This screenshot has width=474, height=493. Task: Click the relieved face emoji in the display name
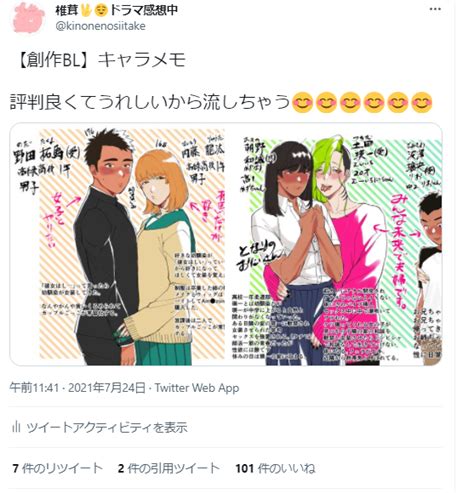[101, 11]
